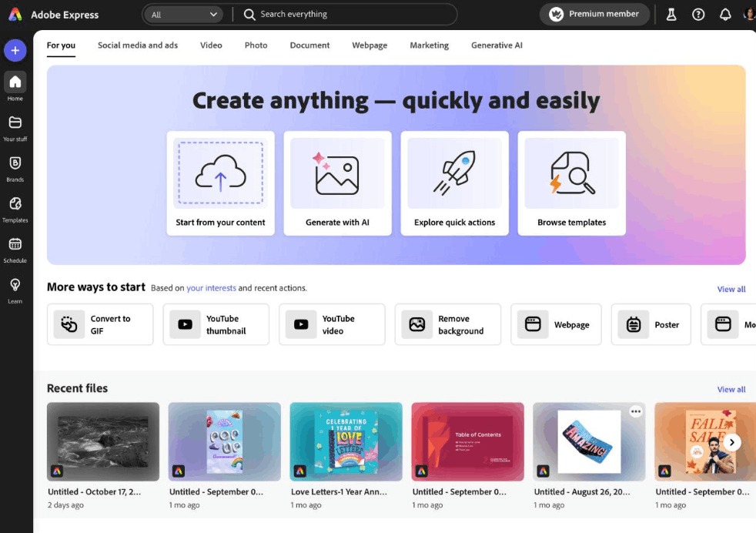Click Start from your content label
The width and height of the screenshot is (756, 533).
[x=220, y=223]
